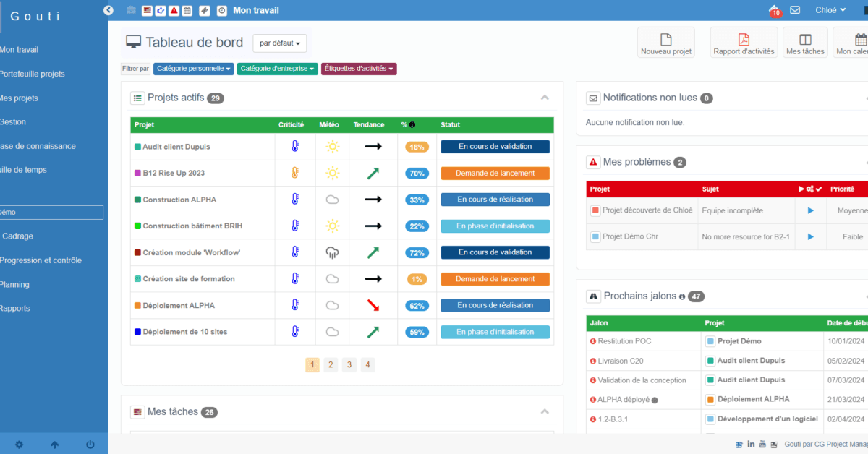
Task: Click 'En phase d'initialisation' status for Construction bâtiment BRIH
Action: (x=495, y=226)
